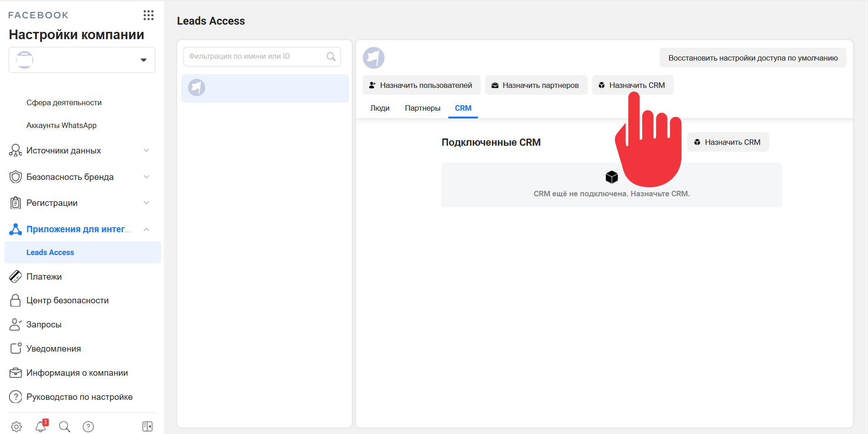
Task: Open the Facebook apps grid menu
Action: [148, 15]
